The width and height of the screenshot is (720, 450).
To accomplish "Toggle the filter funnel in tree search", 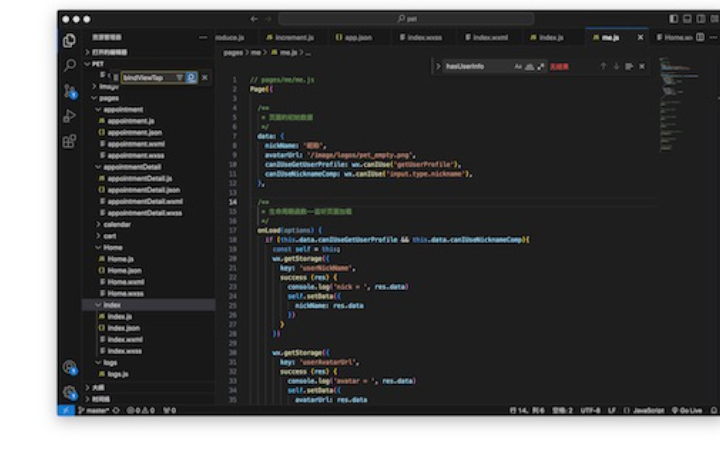I will 180,78.
